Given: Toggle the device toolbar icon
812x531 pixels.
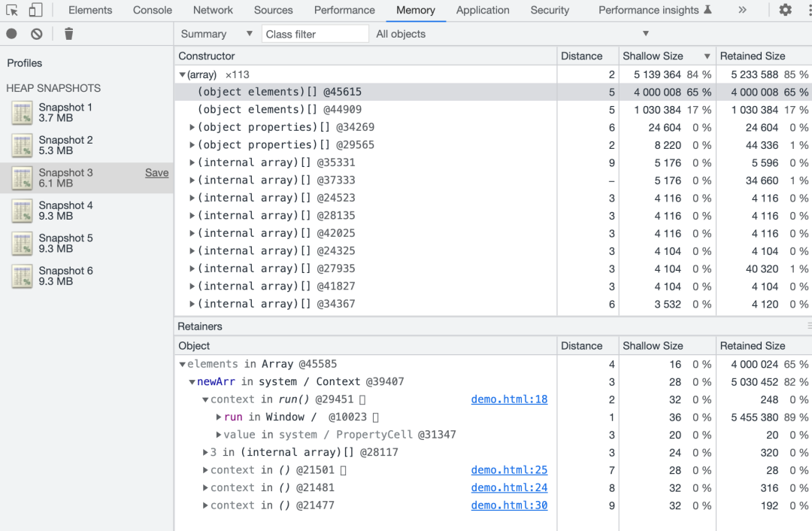Looking at the screenshot, I should pyautogui.click(x=35, y=11).
